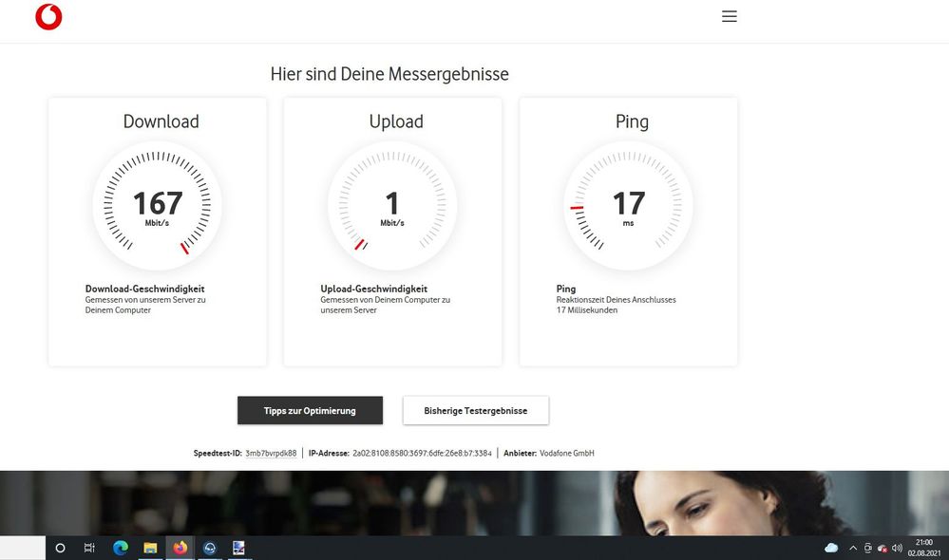
Task: Click the 'Hier sind Deine Messergebnisse' heading
Action: pos(389,74)
